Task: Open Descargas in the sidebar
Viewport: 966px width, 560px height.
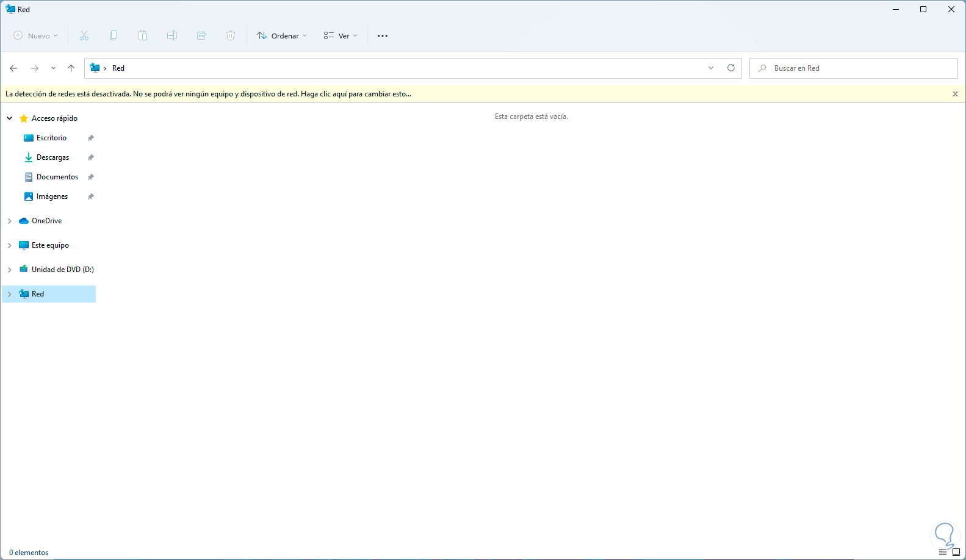Action: click(52, 157)
